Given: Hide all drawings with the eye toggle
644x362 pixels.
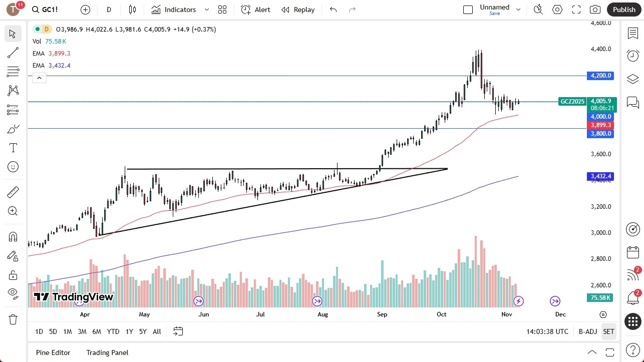Looking at the screenshot, I should click(13, 293).
